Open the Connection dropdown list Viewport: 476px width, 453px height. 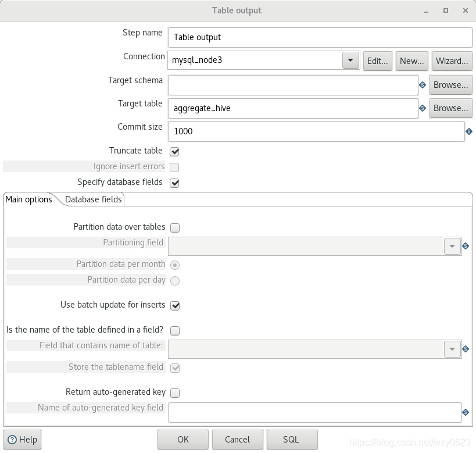(x=350, y=60)
